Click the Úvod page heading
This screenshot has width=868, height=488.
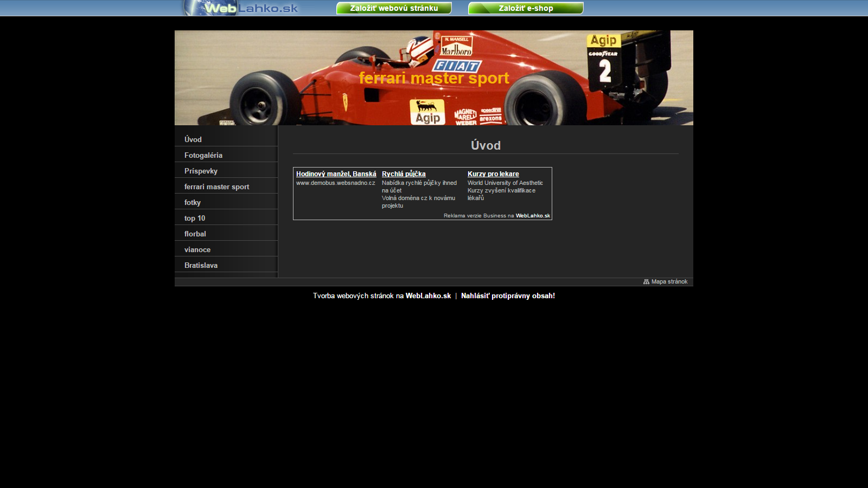[486, 145]
